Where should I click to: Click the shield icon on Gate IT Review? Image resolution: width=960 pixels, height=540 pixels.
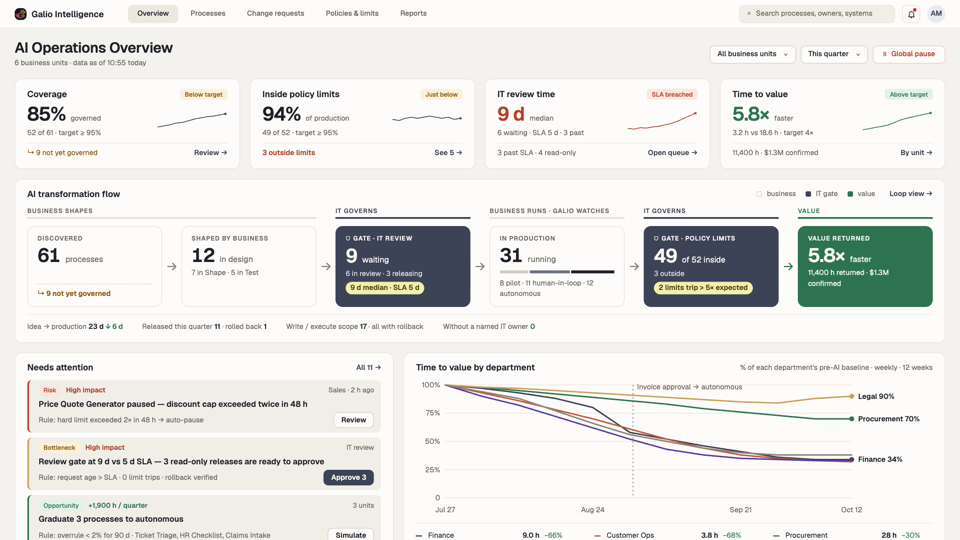348,238
